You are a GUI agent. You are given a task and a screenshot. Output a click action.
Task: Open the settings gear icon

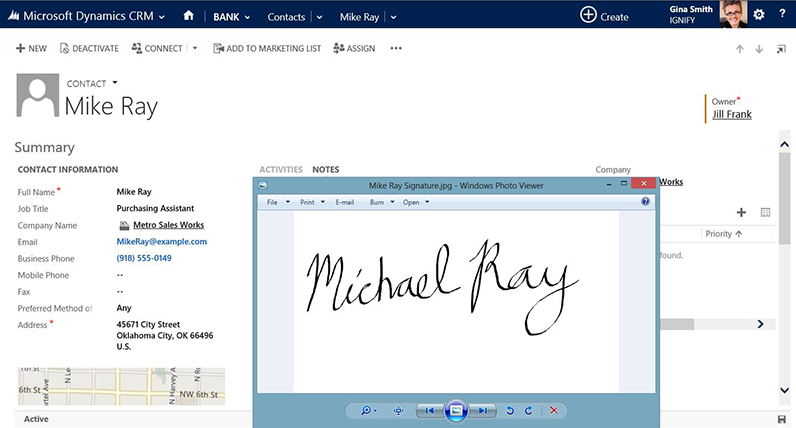tap(759, 15)
